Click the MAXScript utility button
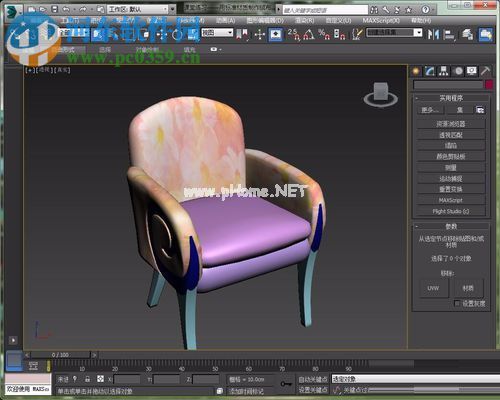The height and width of the screenshot is (400, 500). pyautogui.click(x=451, y=200)
